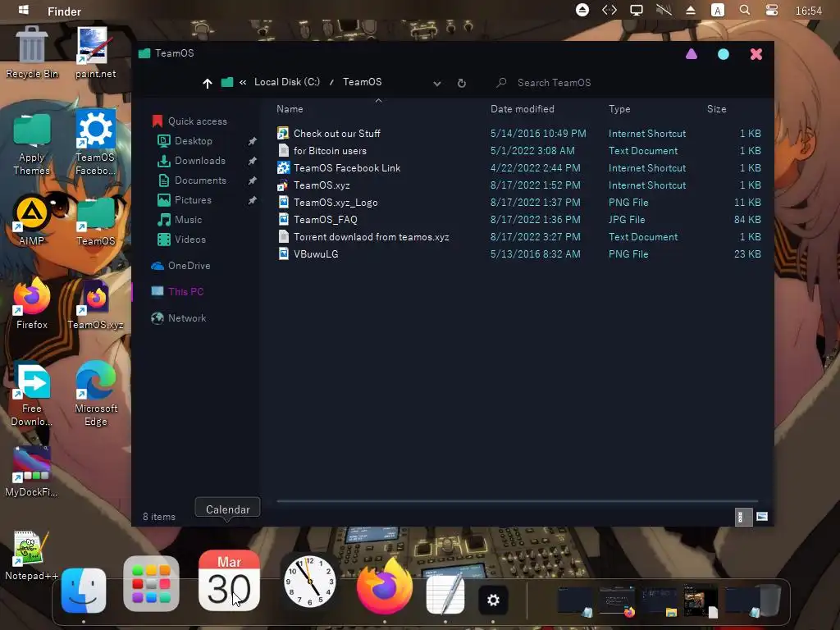Open MyDockFinder desktop shortcut

click(32, 472)
